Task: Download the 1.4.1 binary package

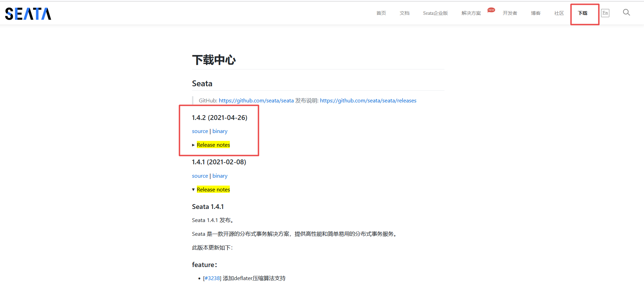Action: [220, 176]
